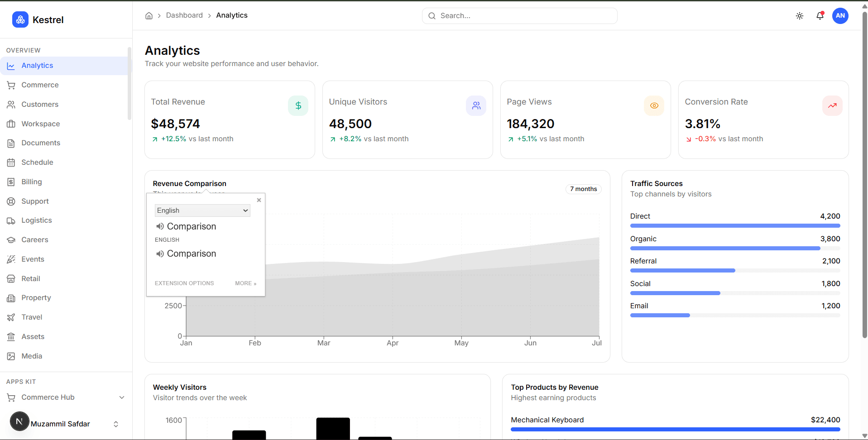Image resolution: width=868 pixels, height=440 pixels.
Task: Click the 3.81% conversion value
Action: point(702,124)
